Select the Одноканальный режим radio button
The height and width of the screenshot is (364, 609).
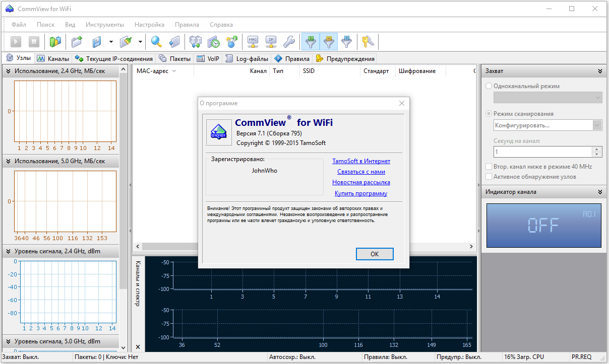coord(489,86)
